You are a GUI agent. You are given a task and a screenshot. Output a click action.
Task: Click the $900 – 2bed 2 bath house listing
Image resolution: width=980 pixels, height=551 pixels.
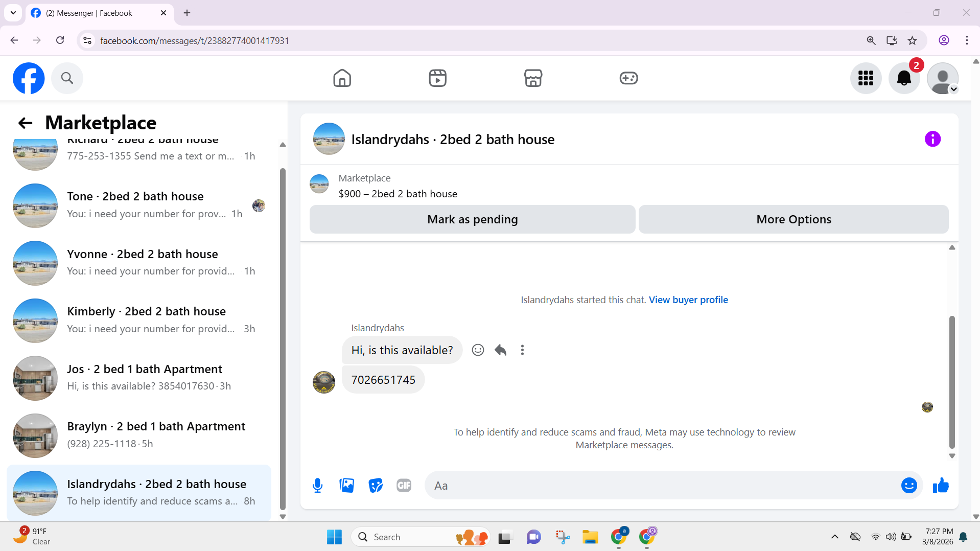398,194
